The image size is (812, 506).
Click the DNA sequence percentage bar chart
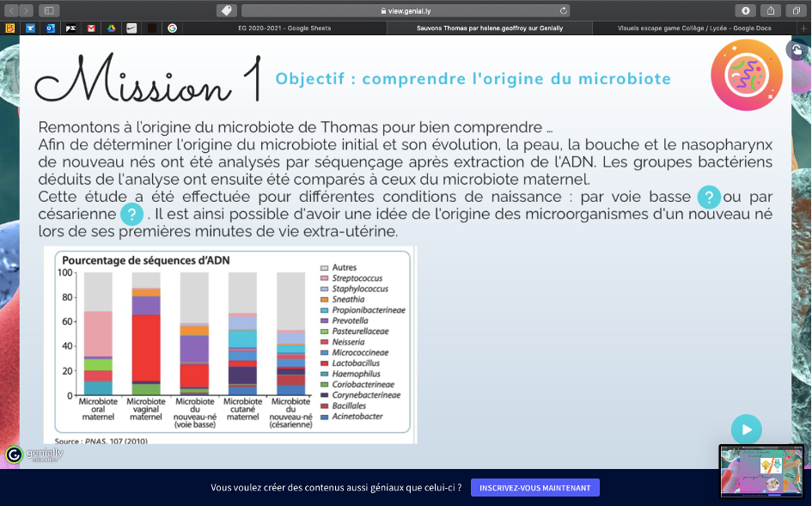click(233, 342)
